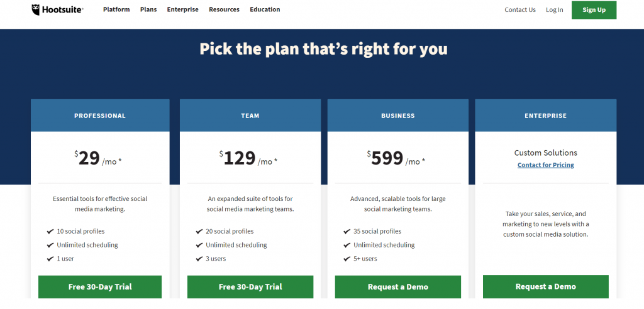Open the Platform menu
This screenshot has width=644, height=309.
click(116, 9)
